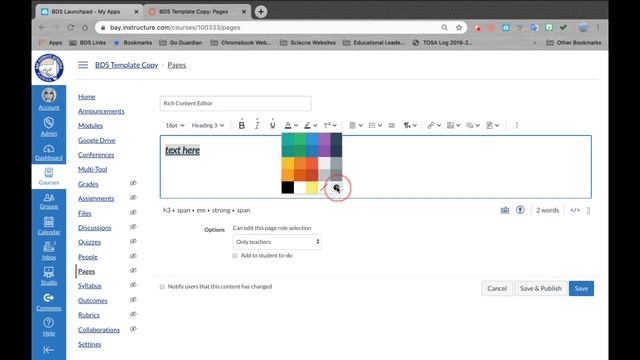
Task: Collapse the global navigation with arrow icon
Action: coord(49,350)
